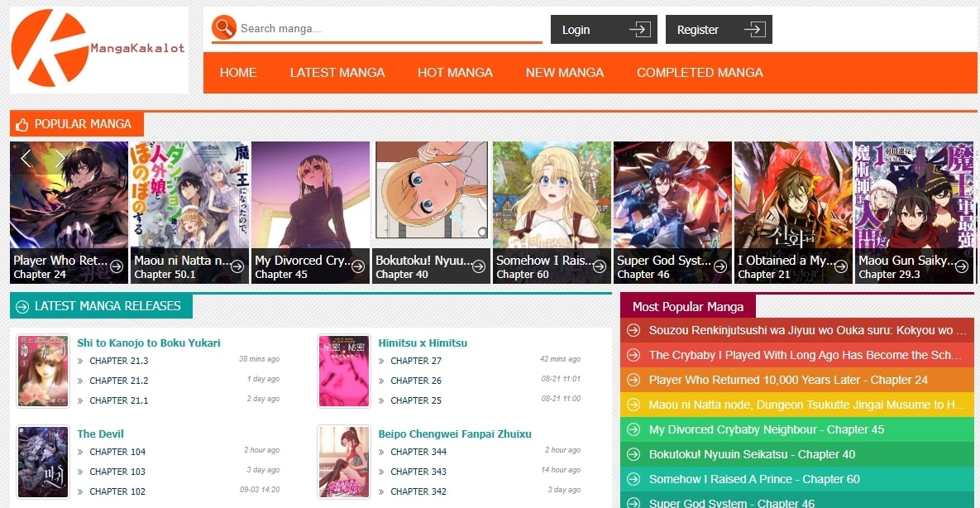Click the Login button
The height and width of the screenshot is (508, 980).
[x=604, y=30]
